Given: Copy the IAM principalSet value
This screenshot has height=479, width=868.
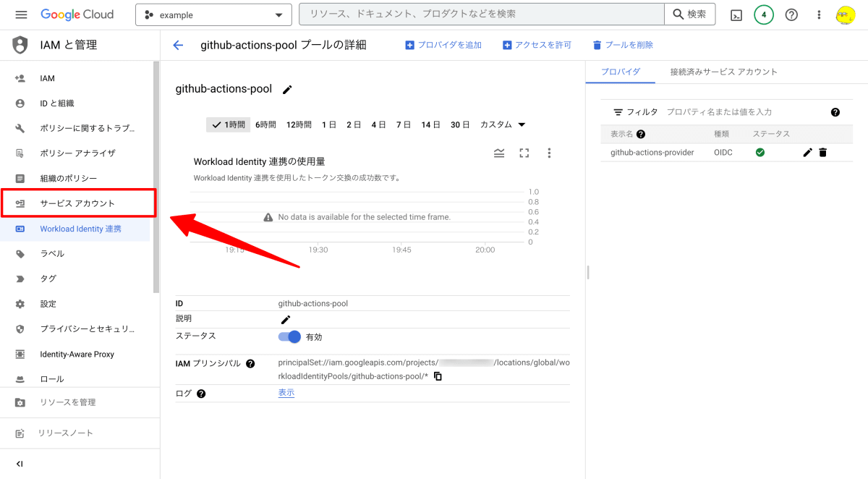Looking at the screenshot, I should (x=438, y=376).
